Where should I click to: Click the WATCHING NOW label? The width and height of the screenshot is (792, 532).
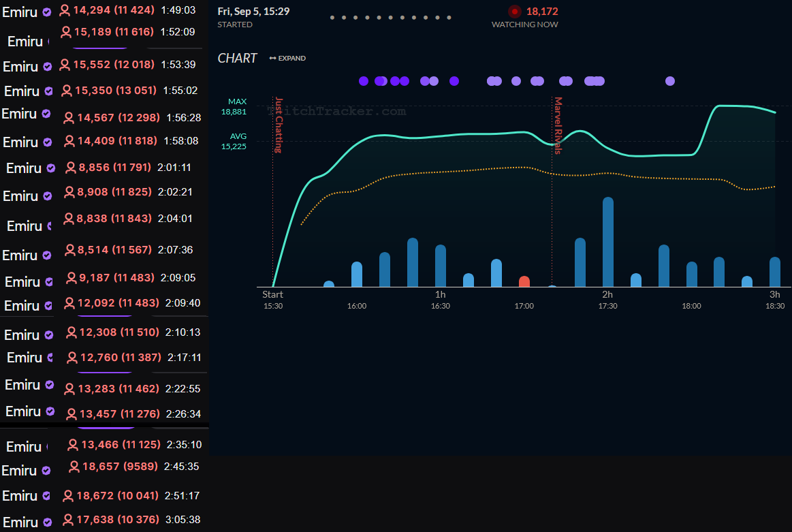pyautogui.click(x=525, y=25)
